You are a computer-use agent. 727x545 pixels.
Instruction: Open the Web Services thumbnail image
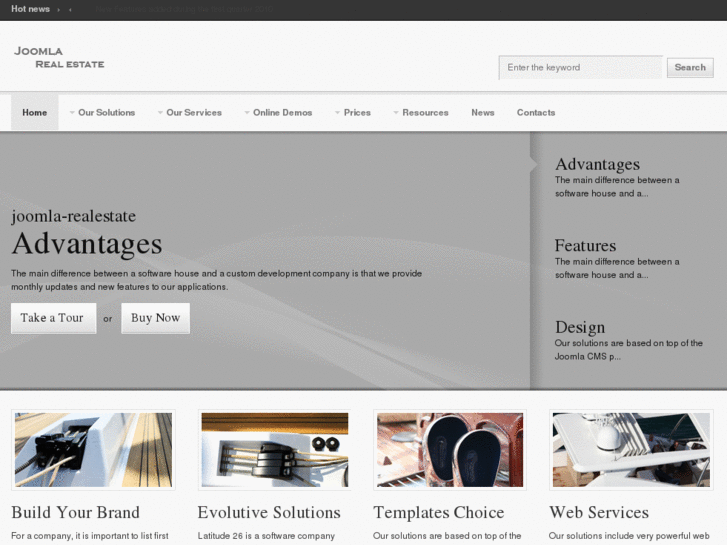[631, 450]
